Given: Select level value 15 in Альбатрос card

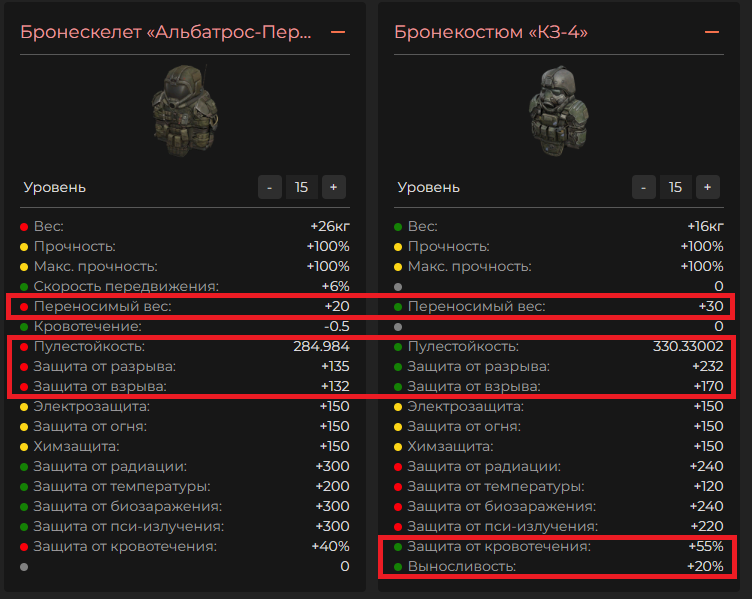Looking at the screenshot, I should tap(301, 187).
